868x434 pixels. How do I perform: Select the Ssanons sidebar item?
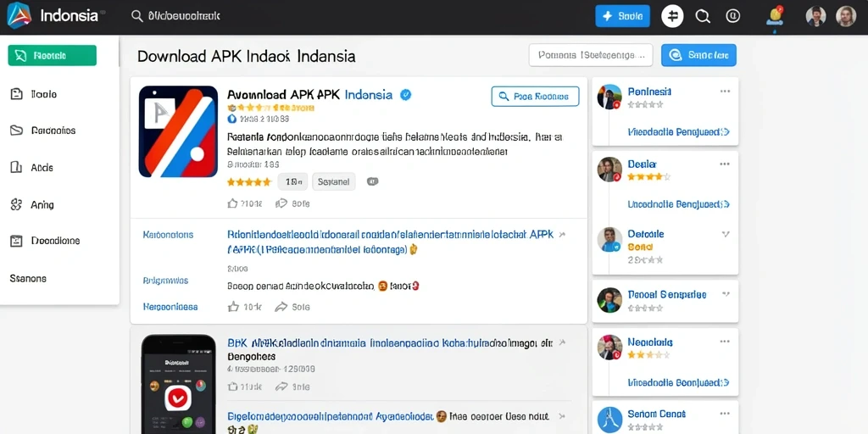pos(28,278)
